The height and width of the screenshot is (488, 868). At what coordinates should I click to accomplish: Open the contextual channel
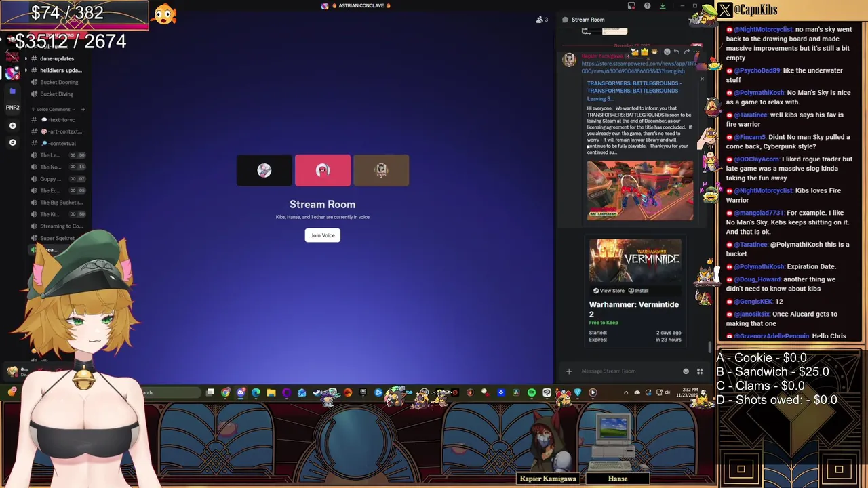(57, 144)
